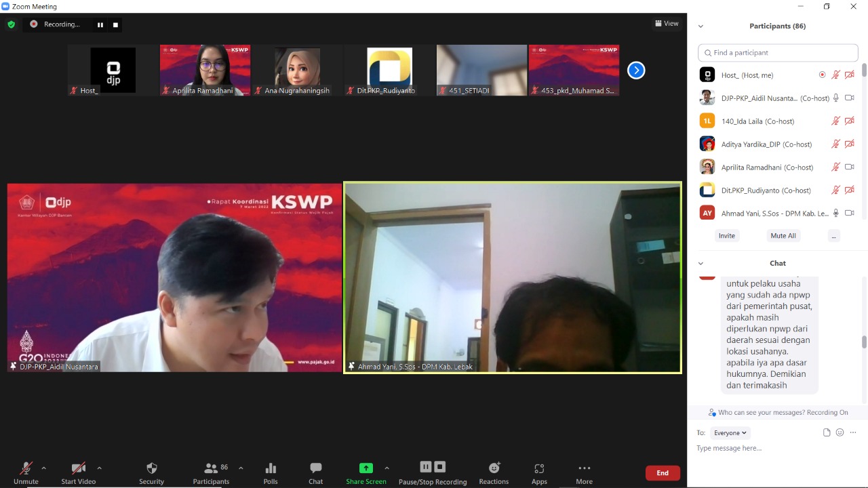This screenshot has width=868, height=488.
Task: Expand audio options arrow beside Unmute
Action: click(44, 468)
